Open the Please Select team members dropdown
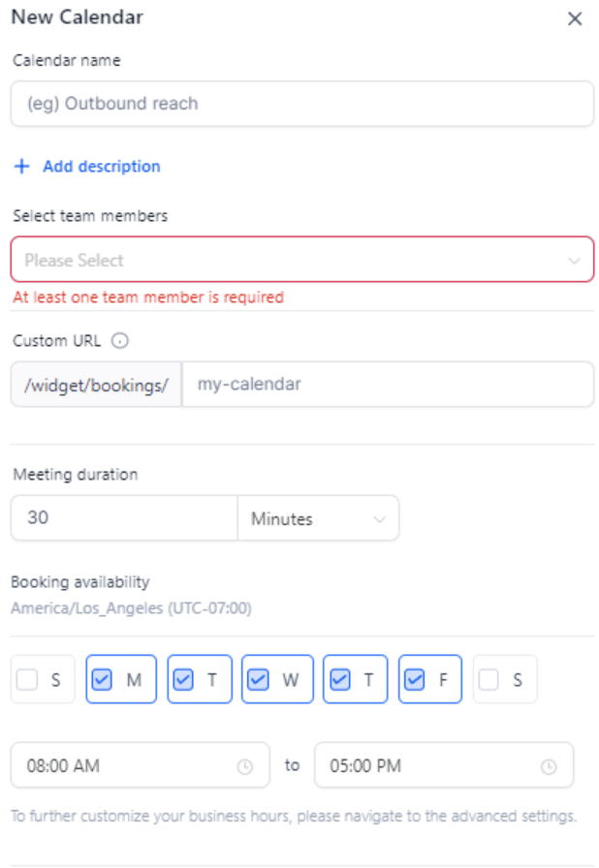The height and width of the screenshot is (868, 599). click(x=291, y=260)
